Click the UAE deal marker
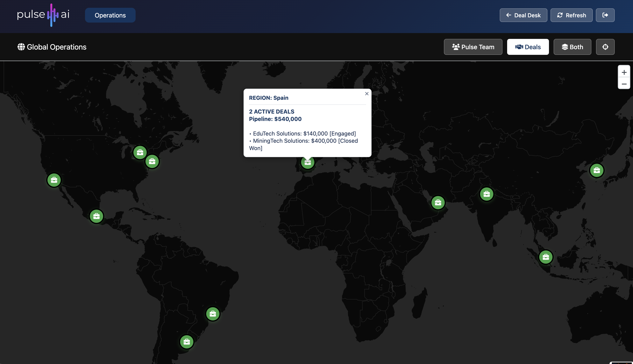The height and width of the screenshot is (364, 633). pos(438,203)
